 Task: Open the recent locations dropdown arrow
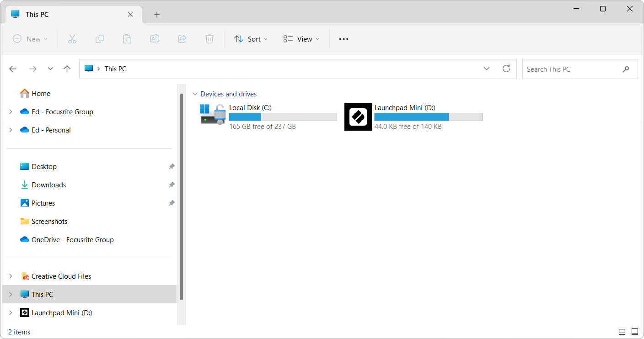click(x=50, y=69)
